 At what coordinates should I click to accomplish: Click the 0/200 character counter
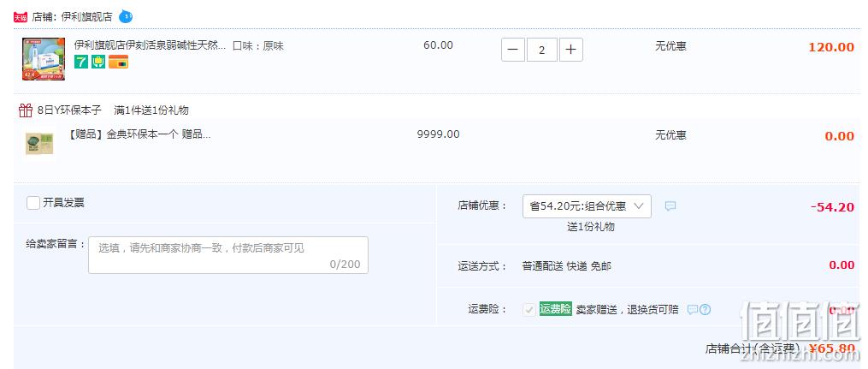coord(345,265)
